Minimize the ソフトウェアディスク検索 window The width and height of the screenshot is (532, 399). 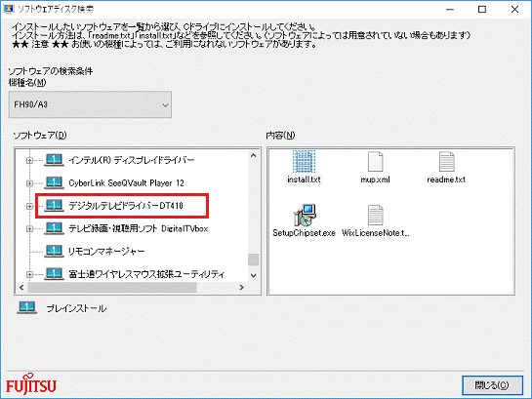click(450, 9)
